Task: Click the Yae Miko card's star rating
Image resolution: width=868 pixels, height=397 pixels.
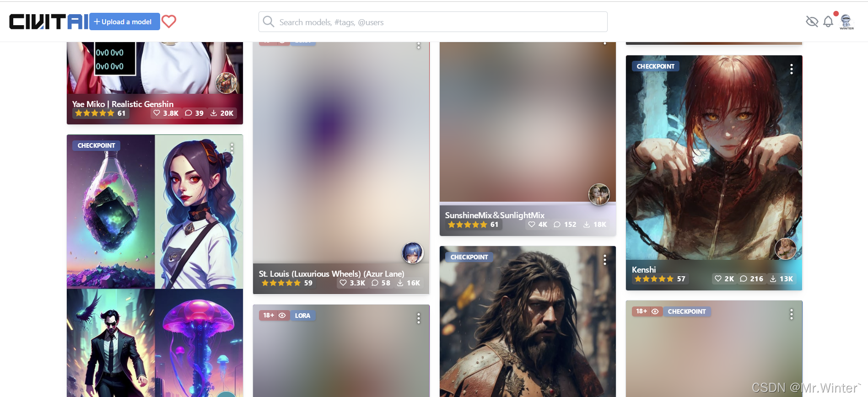Action: point(95,113)
